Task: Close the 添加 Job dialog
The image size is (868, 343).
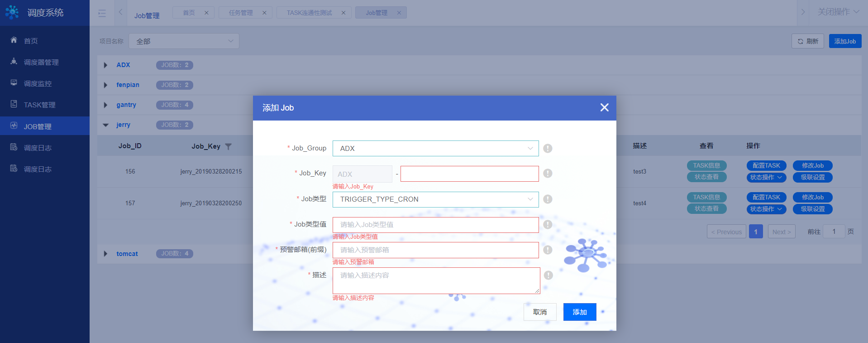Action: (x=604, y=107)
